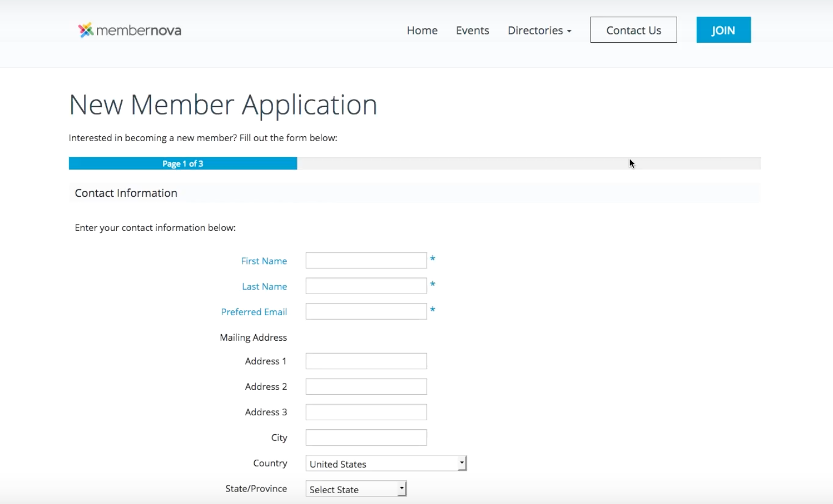Open the Country dropdown arrow

462,463
